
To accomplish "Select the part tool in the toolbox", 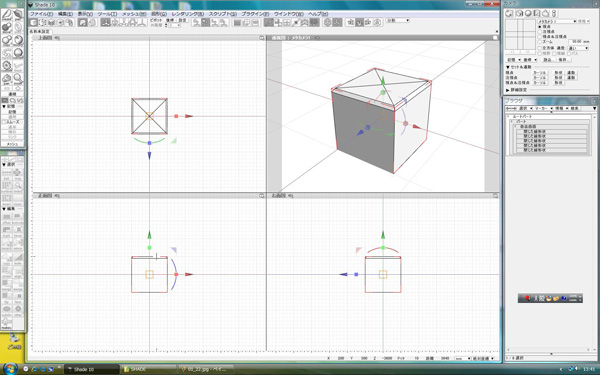I will [x=18, y=16].
